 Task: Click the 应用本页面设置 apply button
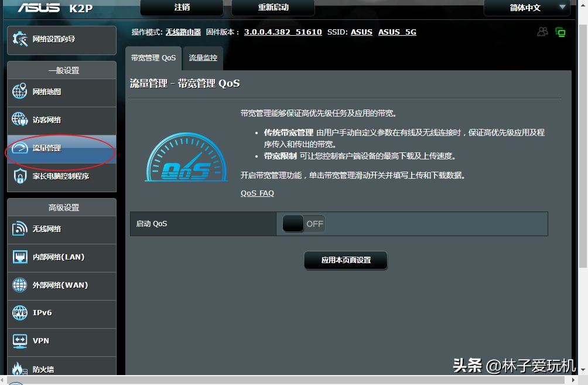[346, 260]
